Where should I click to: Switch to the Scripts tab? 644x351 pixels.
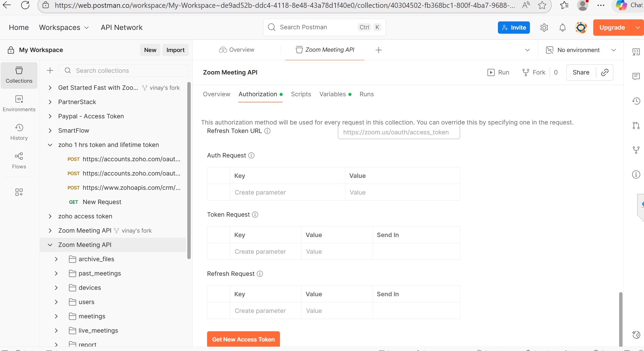[x=301, y=94]
